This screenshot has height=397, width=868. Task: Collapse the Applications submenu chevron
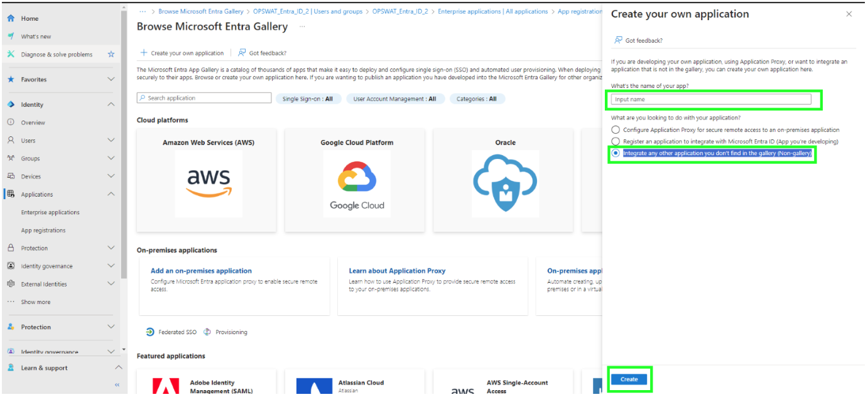coord(111,194)
